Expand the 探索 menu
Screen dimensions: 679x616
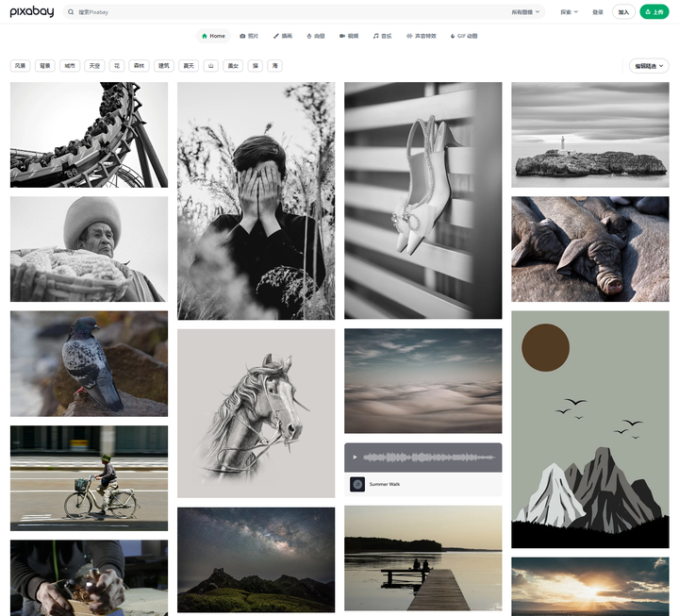click(x=569, y=12)
